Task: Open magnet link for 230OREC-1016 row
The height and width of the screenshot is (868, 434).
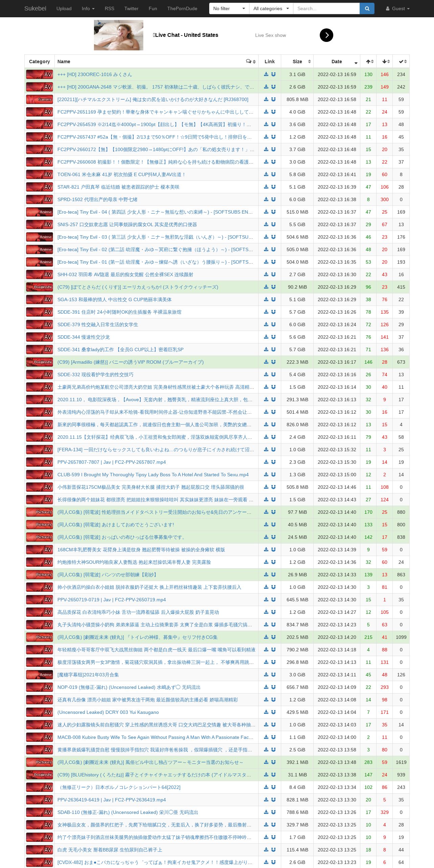Action: pyautogui.click(x=273, y=74)
